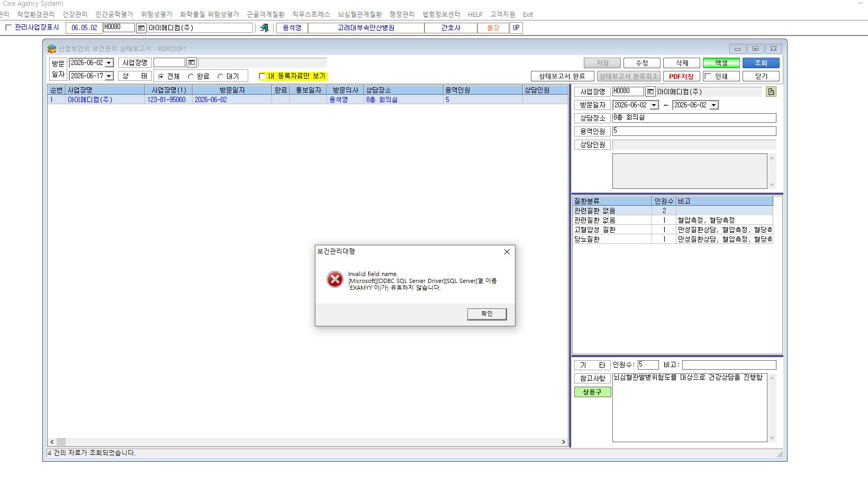Click the application icon in the report window title

pos(52,49)
